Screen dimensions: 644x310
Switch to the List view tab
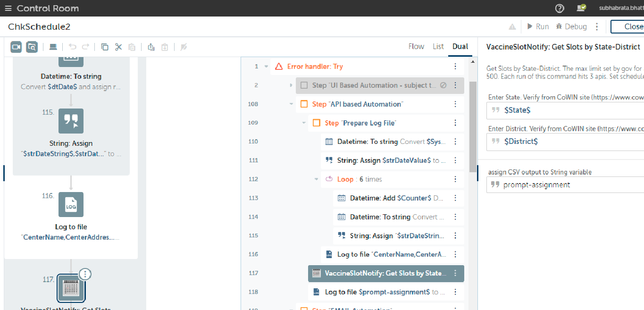click(438, 46)
